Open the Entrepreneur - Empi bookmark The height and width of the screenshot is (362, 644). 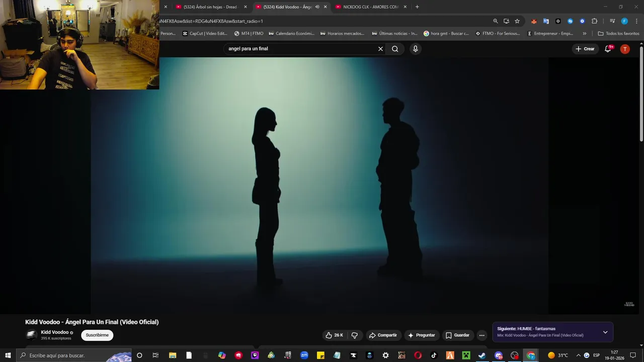(550, 34)
